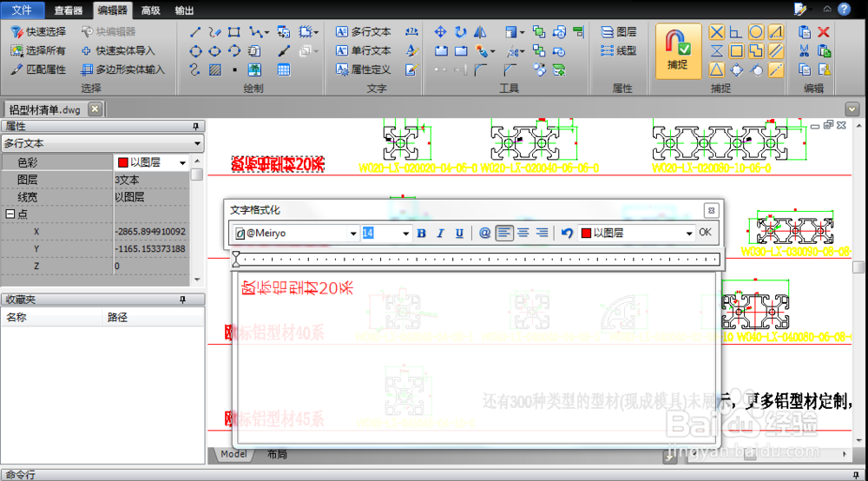The width and height of the screenshot is (868, 481).
Task: Open the 多行文本 object type dropdown
Action: [197, 144]
